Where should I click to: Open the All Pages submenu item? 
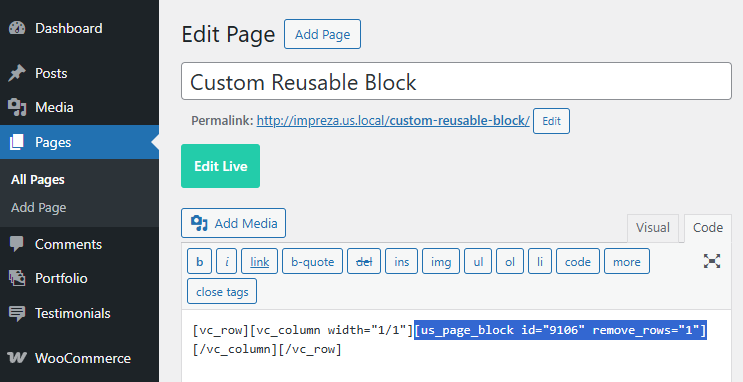pos(38,180)
